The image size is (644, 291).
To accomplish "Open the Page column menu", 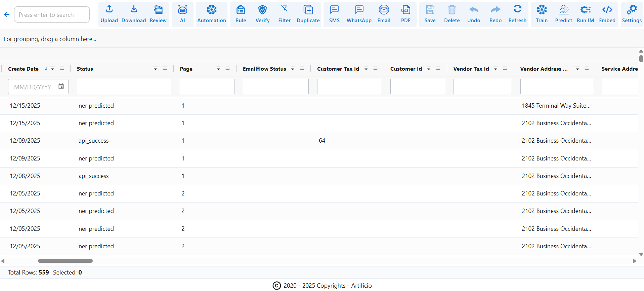I will pyautogui.click(x=228, y=68).
